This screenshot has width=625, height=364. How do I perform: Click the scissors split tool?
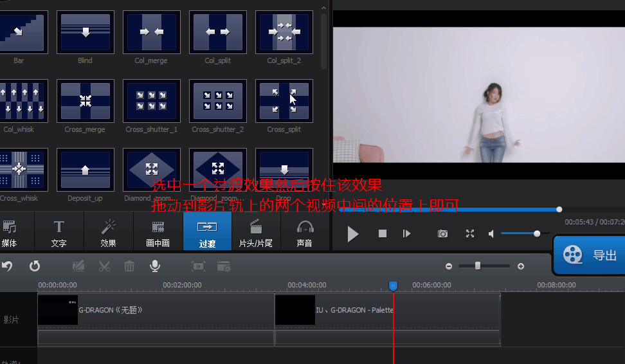click(104, 266)
